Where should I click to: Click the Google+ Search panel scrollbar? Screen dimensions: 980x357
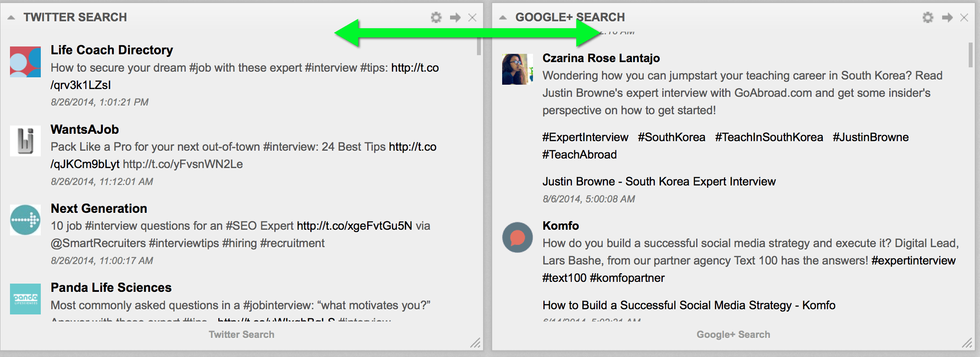point(970,55)
